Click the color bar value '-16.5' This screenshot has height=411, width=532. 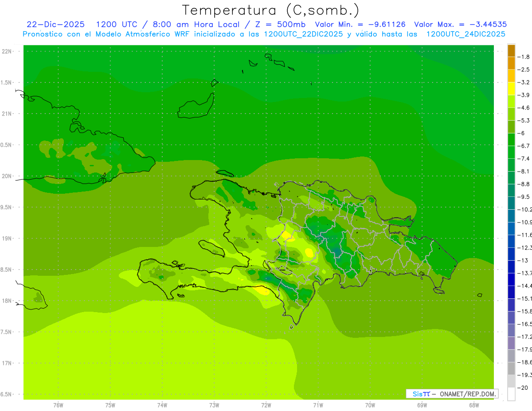[x=524, y=324]
